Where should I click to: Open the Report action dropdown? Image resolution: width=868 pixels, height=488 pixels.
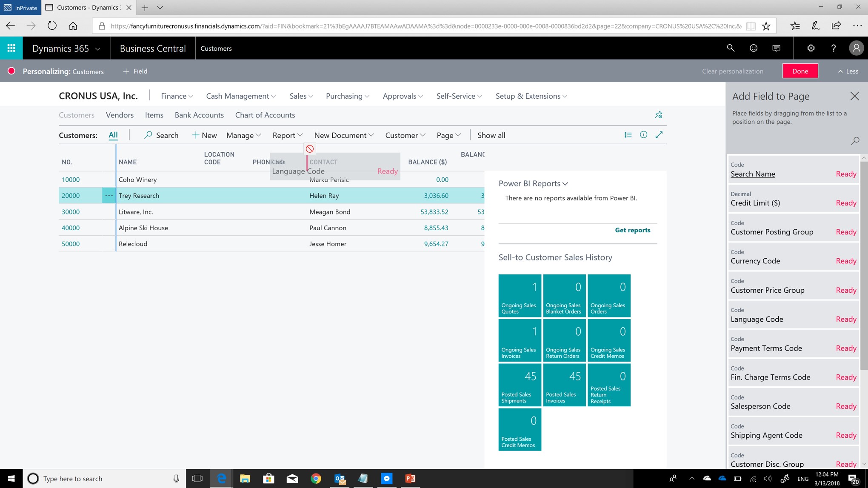coord(288,135)
